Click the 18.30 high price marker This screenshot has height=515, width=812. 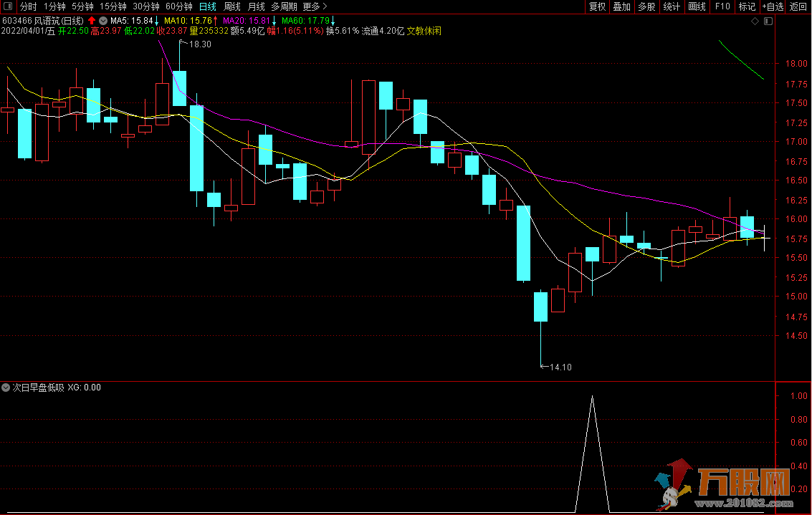pyautogui.click(x=200, y=44)
